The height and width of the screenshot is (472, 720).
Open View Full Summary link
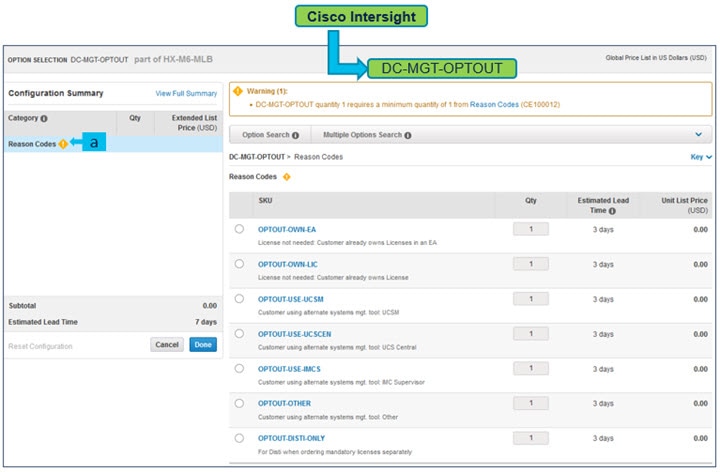click(186, 94)
